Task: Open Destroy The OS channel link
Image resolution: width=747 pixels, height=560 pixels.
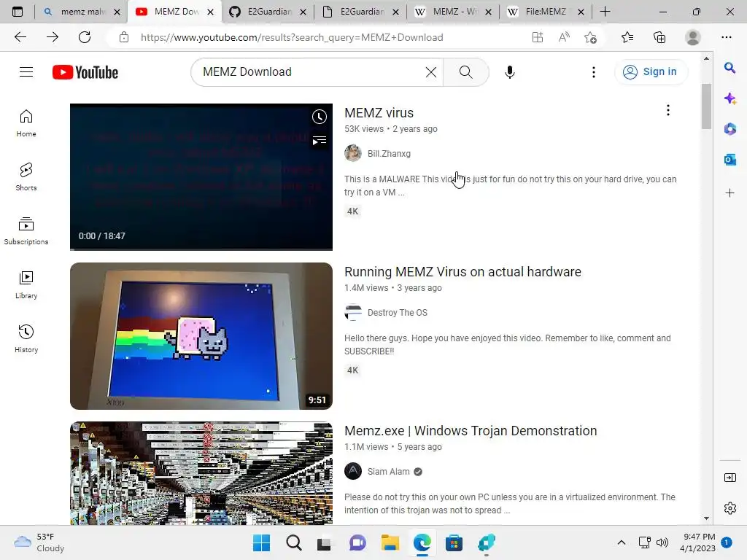Action: click(398, 313)
